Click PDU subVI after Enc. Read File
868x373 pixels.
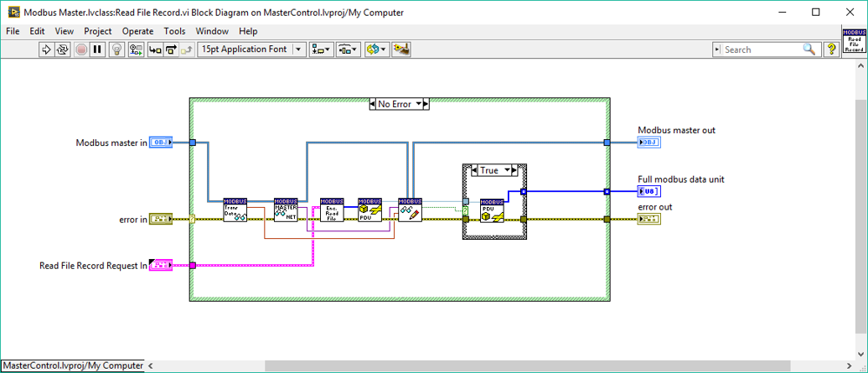(369, 210)
